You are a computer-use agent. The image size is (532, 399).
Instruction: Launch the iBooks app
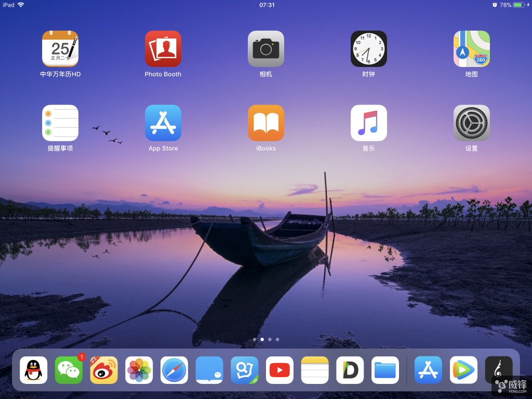266,123
